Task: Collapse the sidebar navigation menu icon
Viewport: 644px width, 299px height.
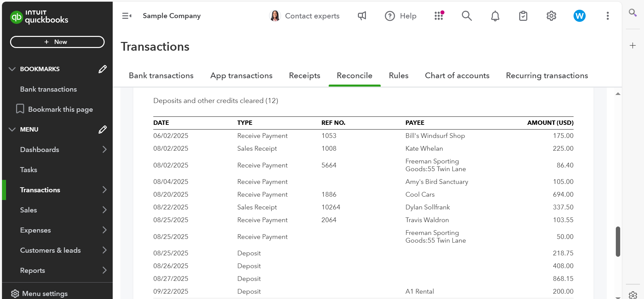Action: [x=126, y=16]
